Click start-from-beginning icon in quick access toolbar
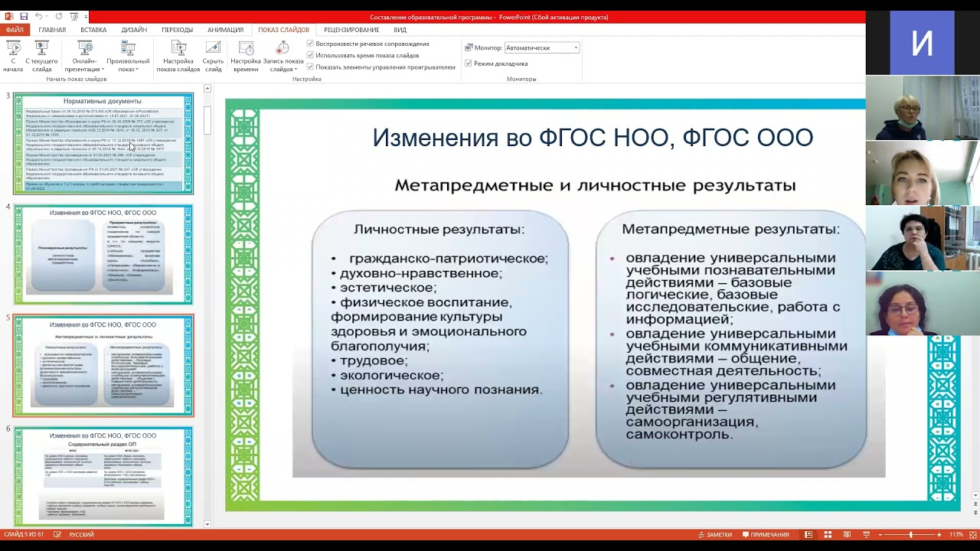Screen dimensions: 980x551 (73, 17)
